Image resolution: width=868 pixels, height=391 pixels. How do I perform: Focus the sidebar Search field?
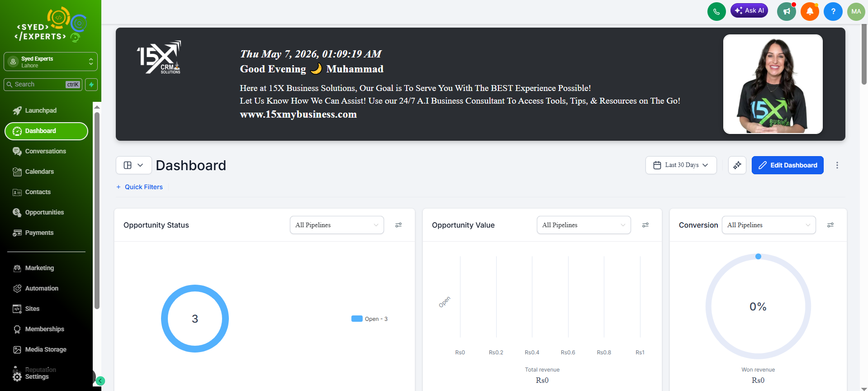43,85
